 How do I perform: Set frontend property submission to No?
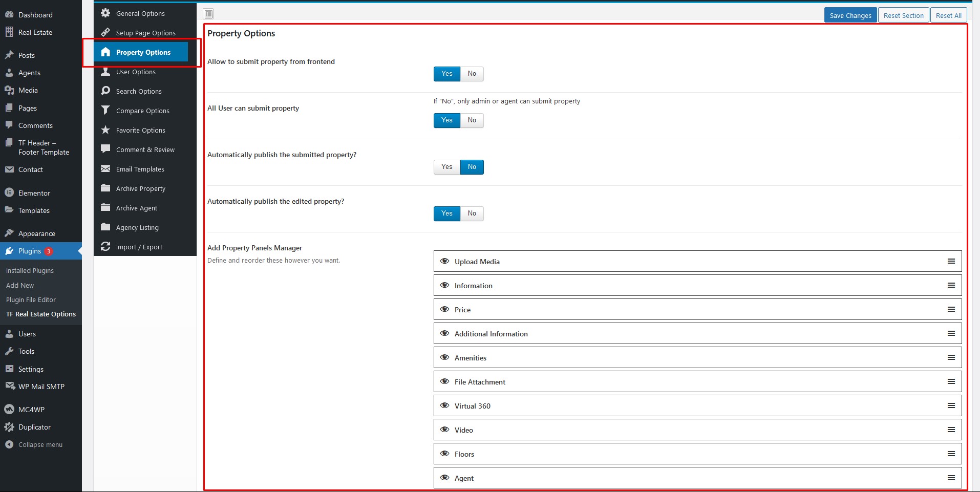point(472,74)
